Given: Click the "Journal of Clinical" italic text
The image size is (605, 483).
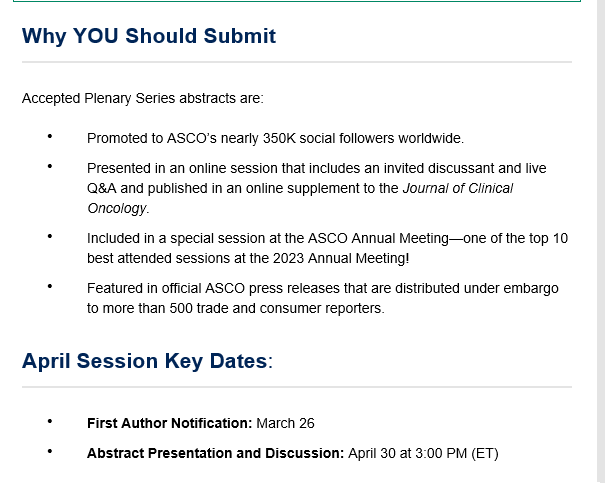Looking at the screenshot, I should [x=458, y=188].
